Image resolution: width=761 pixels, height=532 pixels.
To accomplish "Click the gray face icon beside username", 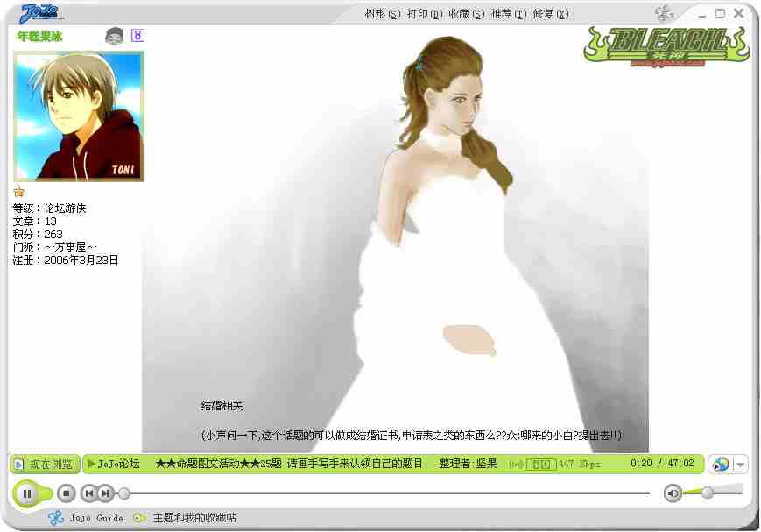I will [114, 36].
